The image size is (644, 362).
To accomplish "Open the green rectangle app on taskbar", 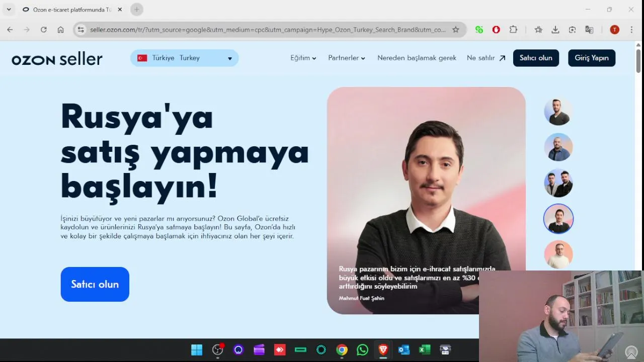I will [300, 350].
